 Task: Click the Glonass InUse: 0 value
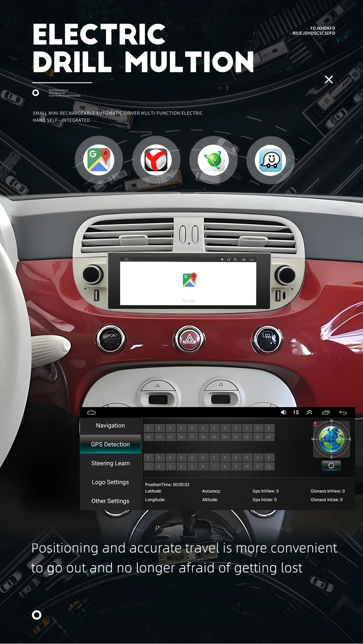coord(327,500)
